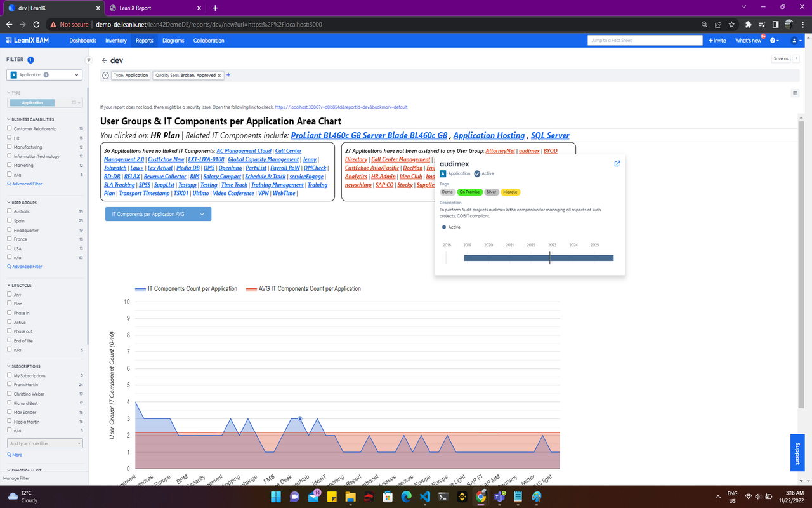Click the Save as button
Image resolution: width=812 pixels, height=508 pixels.
(x=781, y=58)
